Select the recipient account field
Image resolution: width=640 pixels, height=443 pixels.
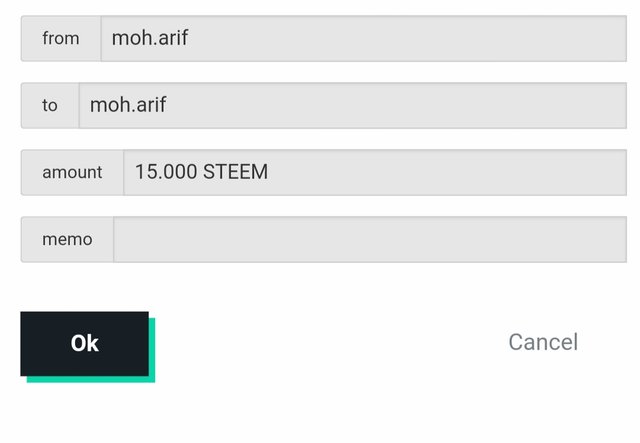[x=352, y=105]
